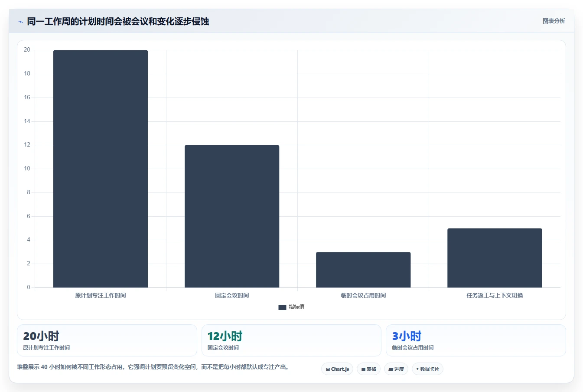Click y-axis value 20

coord(27,50)
